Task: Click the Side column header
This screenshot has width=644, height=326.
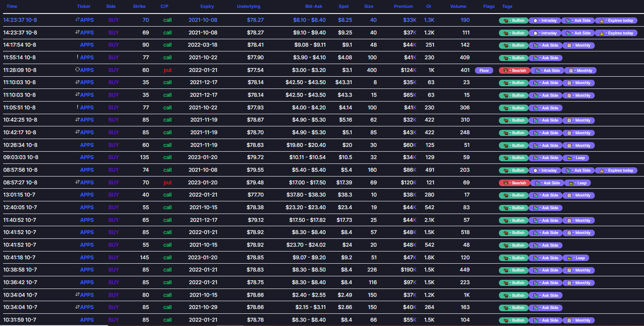Action: pos(111,7)
